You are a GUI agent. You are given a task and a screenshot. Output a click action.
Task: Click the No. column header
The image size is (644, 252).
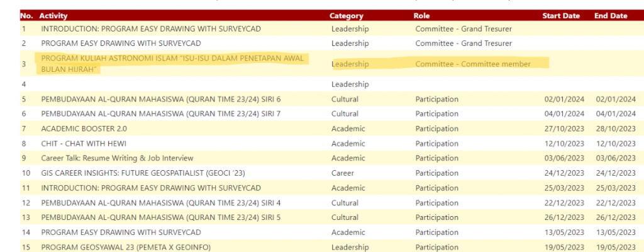pos(26,16)
